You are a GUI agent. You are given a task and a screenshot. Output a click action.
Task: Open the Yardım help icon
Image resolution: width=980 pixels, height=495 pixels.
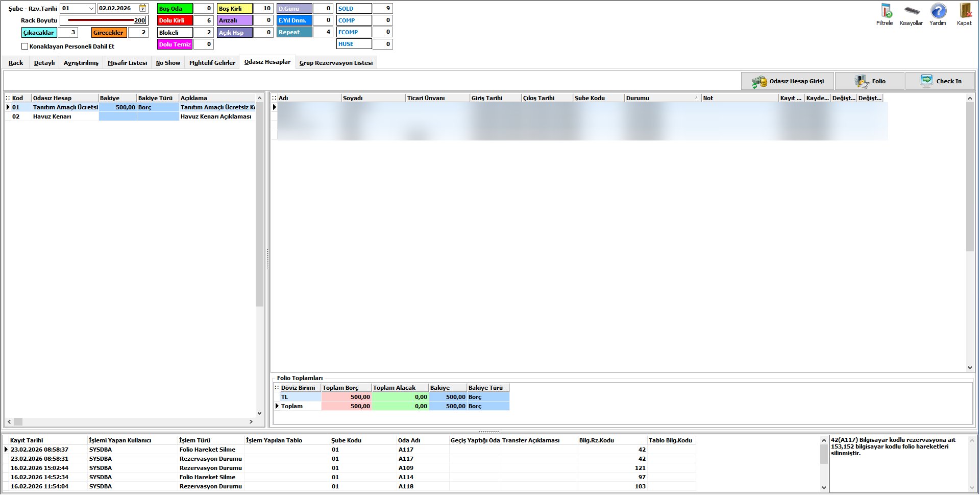tap(938, 11)
